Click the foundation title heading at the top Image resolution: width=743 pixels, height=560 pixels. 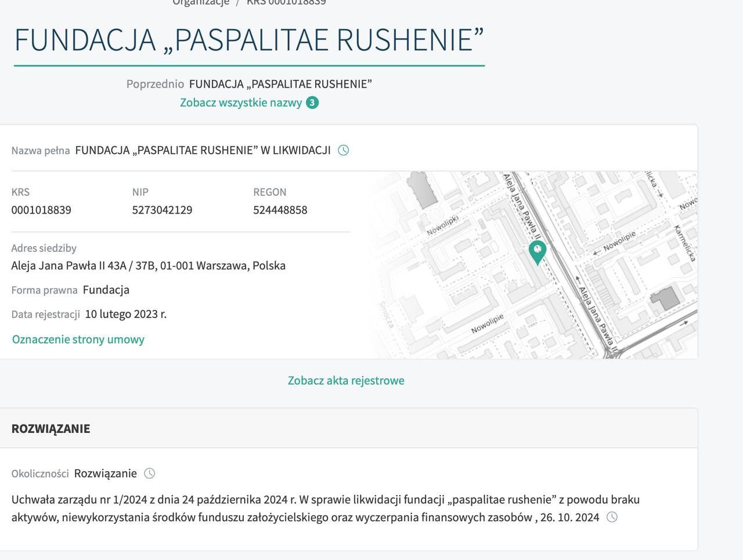pos(250,39)
